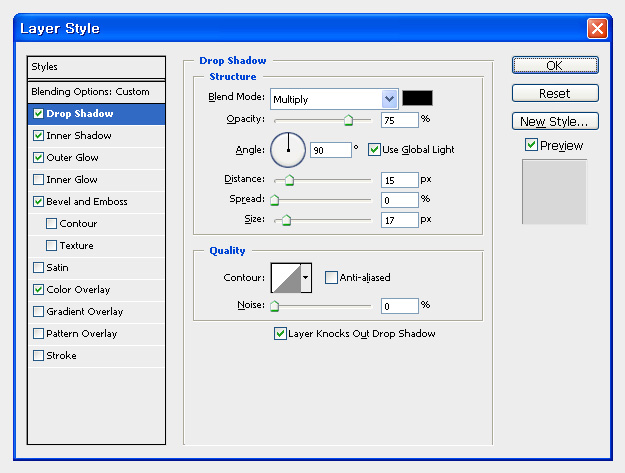Disable Layer Knocks Out Drop Shadow

(280, 334)
